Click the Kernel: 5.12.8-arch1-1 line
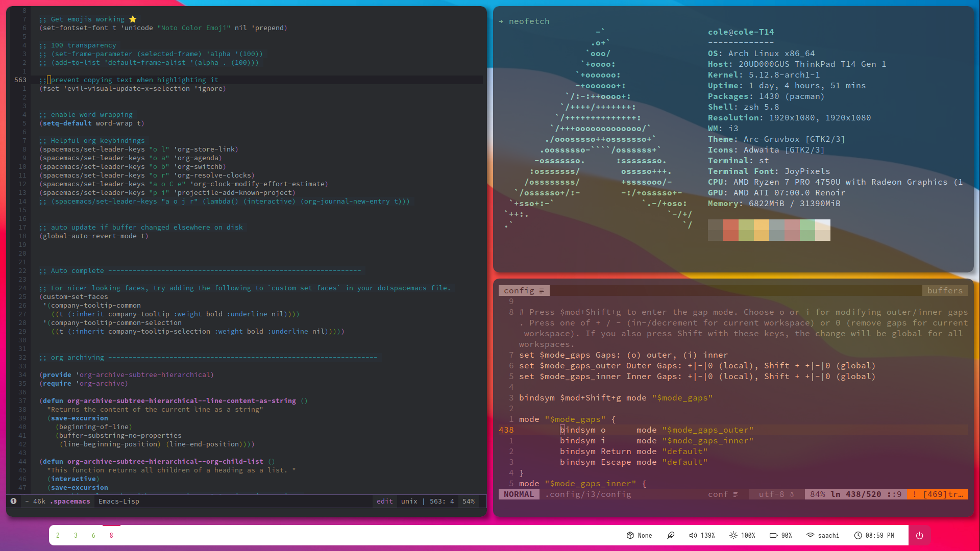 764,75
